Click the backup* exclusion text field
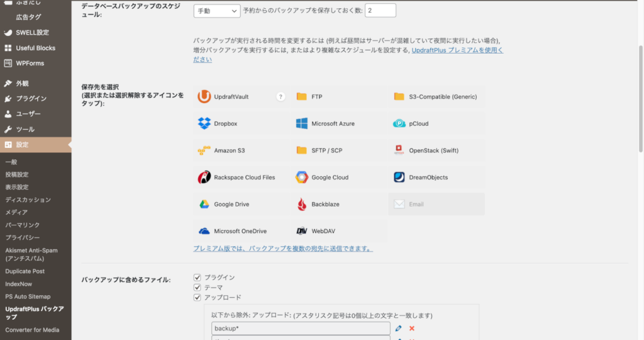Screen dimensions: 644x340 pyautogui.click(x=301, y=329)
